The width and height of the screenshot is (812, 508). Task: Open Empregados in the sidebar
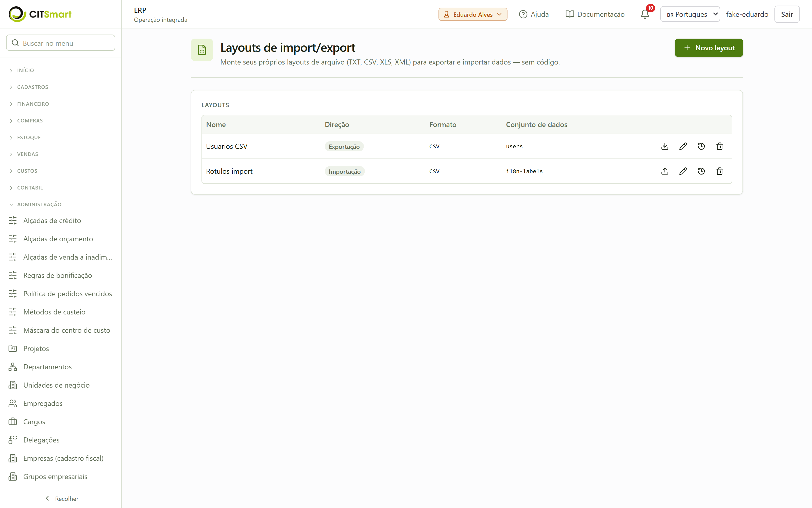coord(61,403)
